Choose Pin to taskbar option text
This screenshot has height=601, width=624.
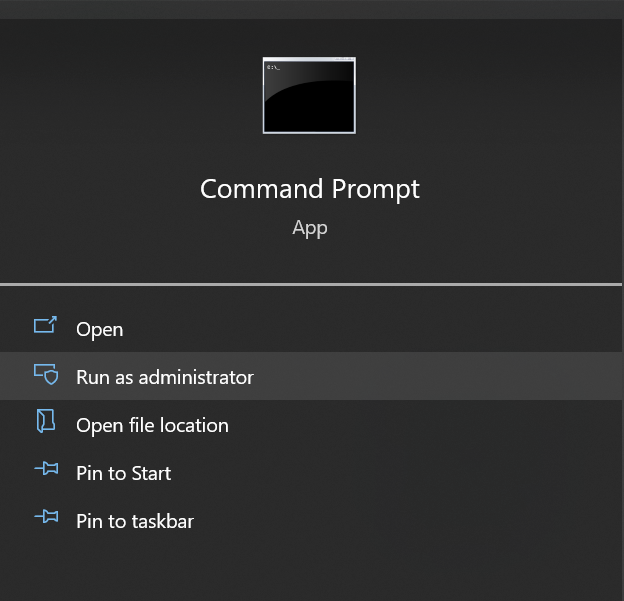[x=135, y=521]
